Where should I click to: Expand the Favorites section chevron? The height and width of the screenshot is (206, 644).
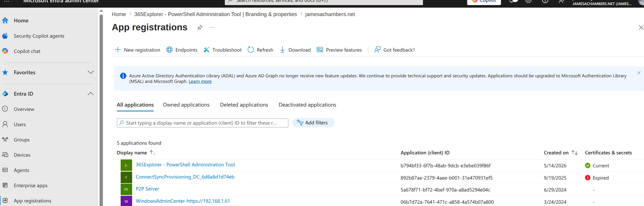click(91, 72)
